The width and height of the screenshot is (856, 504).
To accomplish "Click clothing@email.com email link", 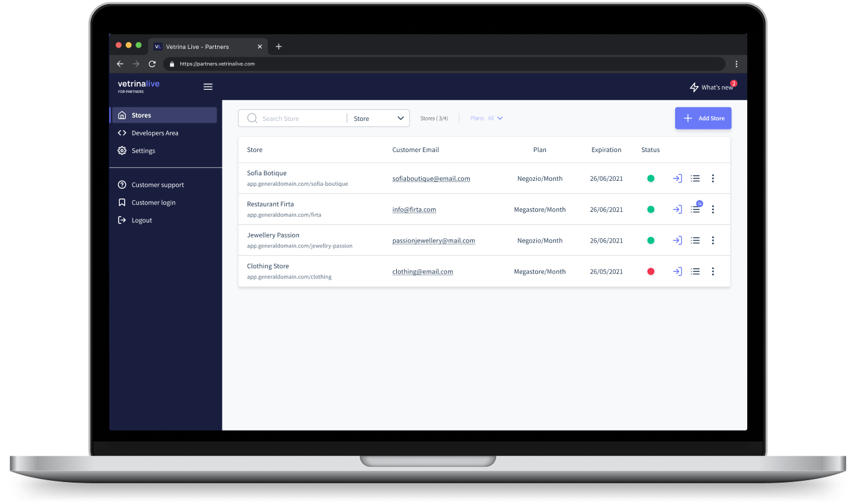I will click(422, 271).
